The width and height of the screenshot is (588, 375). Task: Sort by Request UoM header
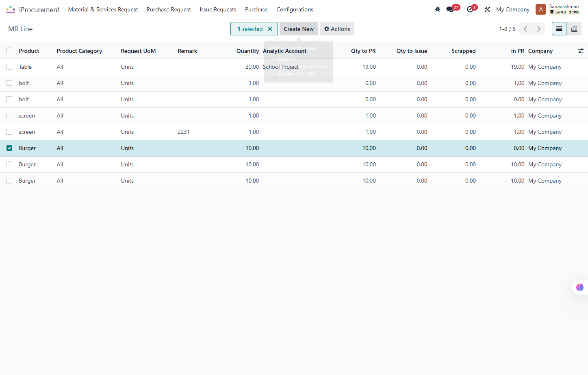pyautogui.click(x=138, y=51)
